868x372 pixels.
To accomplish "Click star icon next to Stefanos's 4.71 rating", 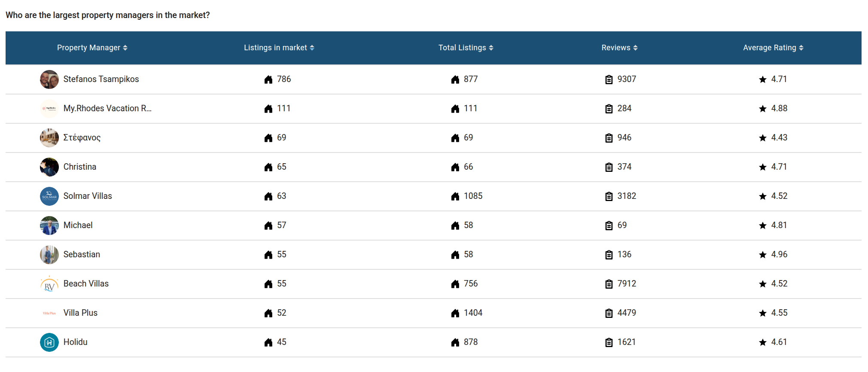I will (763, 79).
